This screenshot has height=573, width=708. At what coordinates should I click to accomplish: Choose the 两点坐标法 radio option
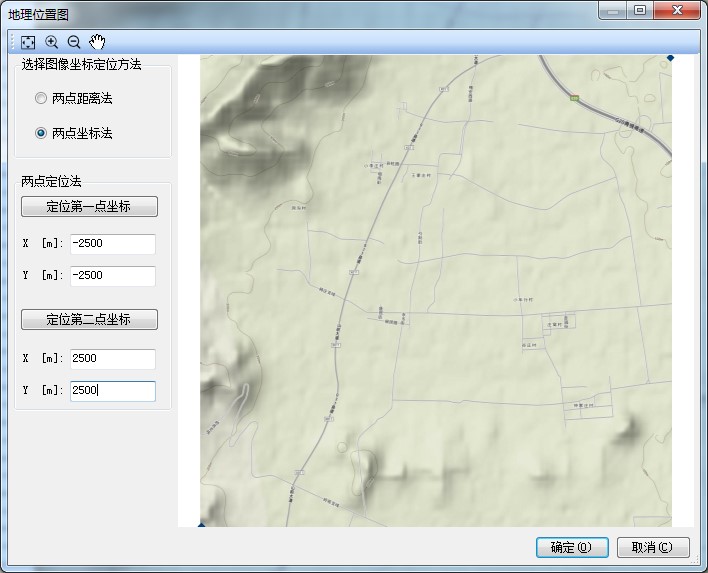[x=41, y=133]
